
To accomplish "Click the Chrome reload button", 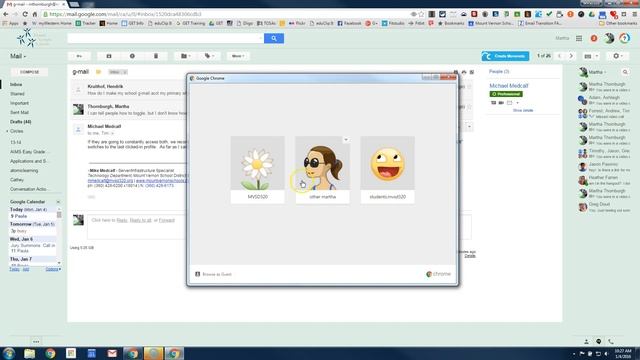I will tap(25, 14).
